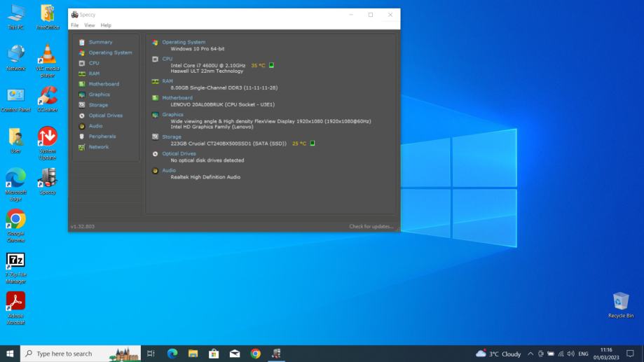
Task: Show hidden system tray icons
Action: coord(530,354)
